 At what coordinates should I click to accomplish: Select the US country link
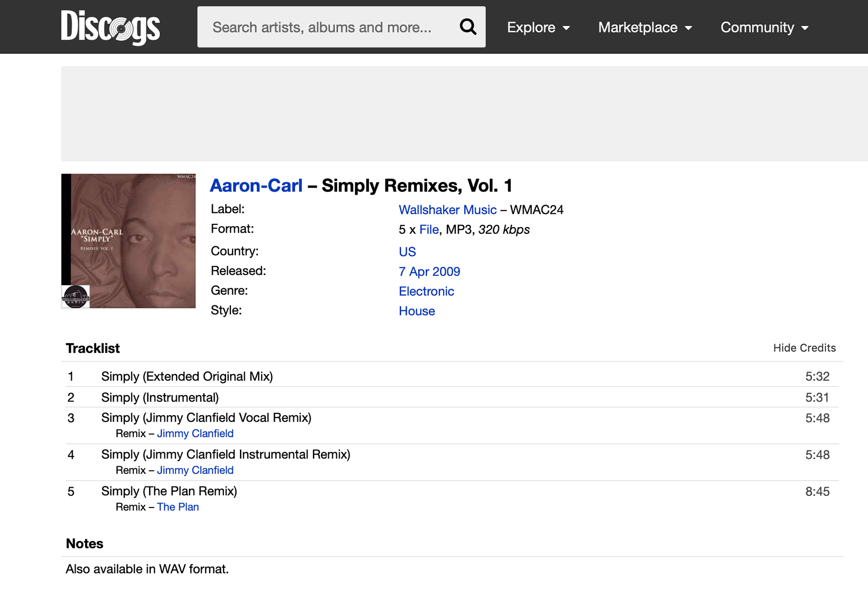pyautogui.click(x=407, y=252)
